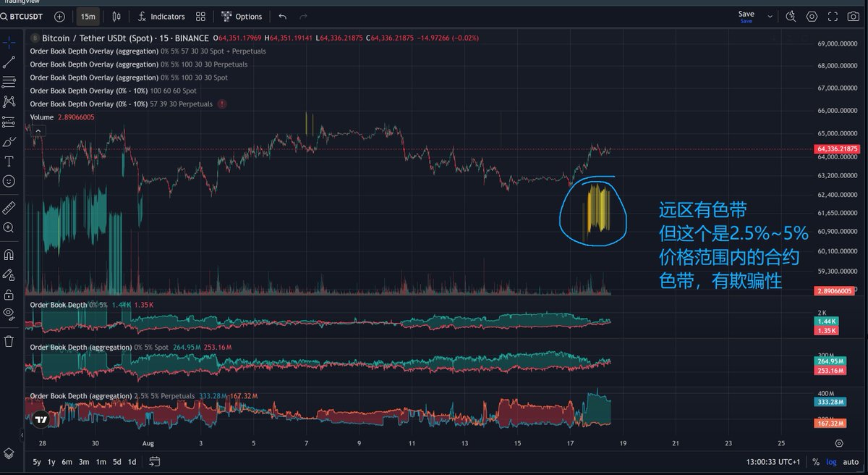
Task: Activate the zoom in tool
Action: 9,227
